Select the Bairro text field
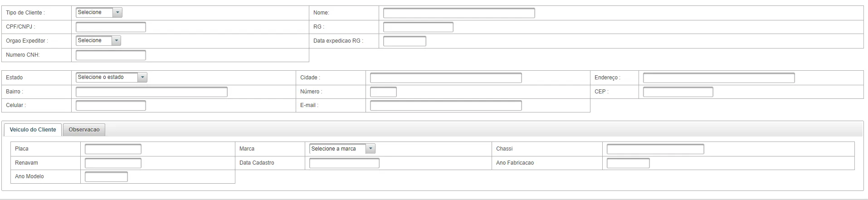The height and width of the screenshot is (200, 868). click(151, 92)
